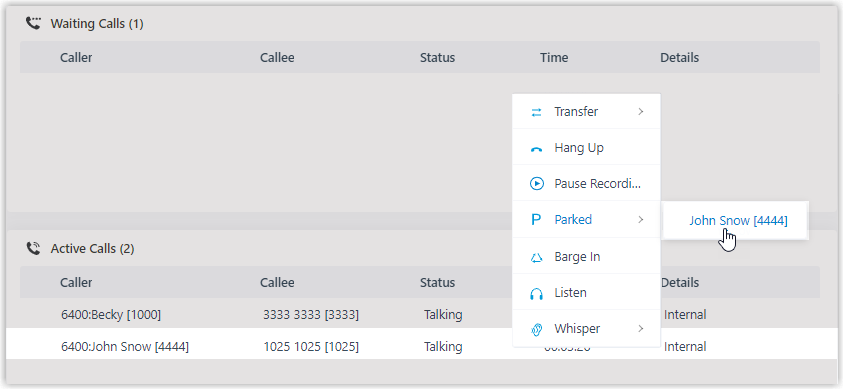Click Talking status in John Snow row
The image size is (844, 390).
[x=443, y=346]
